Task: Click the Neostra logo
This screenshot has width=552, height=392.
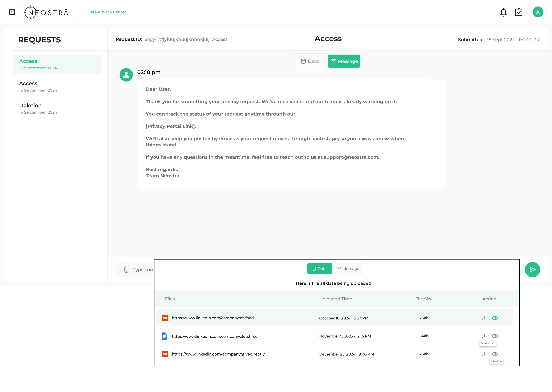Action: tap(46, 12)
